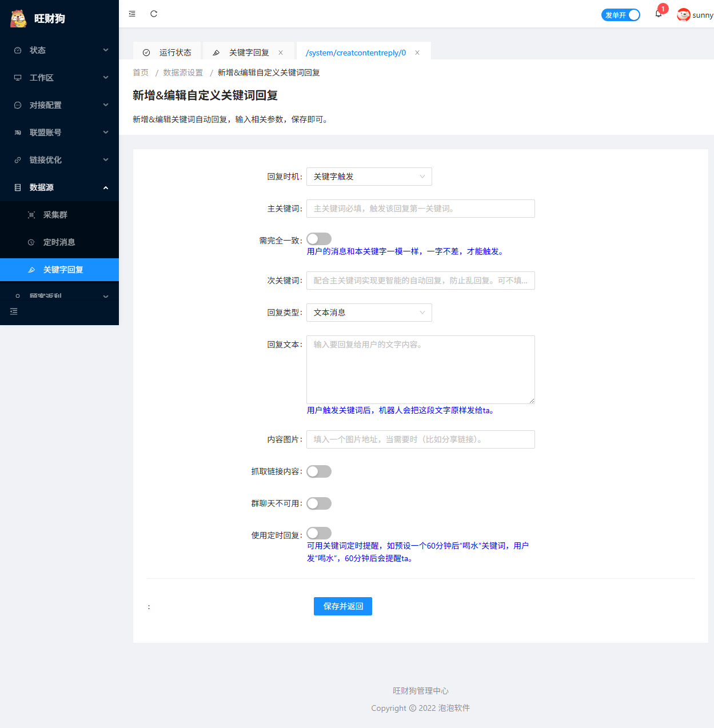The height and width of the screenshot is (728, 714).
Task: Focus the 主关键词 input field
Action: click(421, 209)
